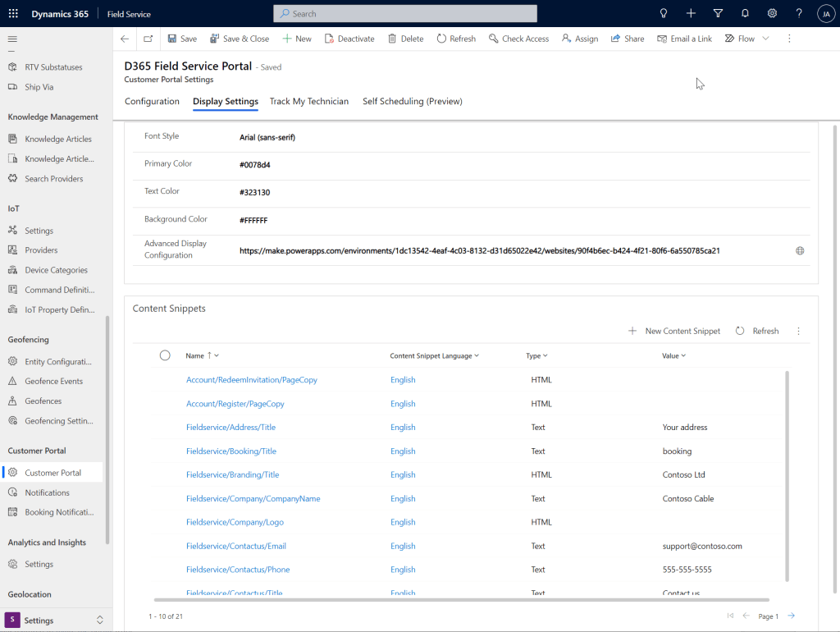Click the Primary Color field value #0078d4

pos(255,165)
